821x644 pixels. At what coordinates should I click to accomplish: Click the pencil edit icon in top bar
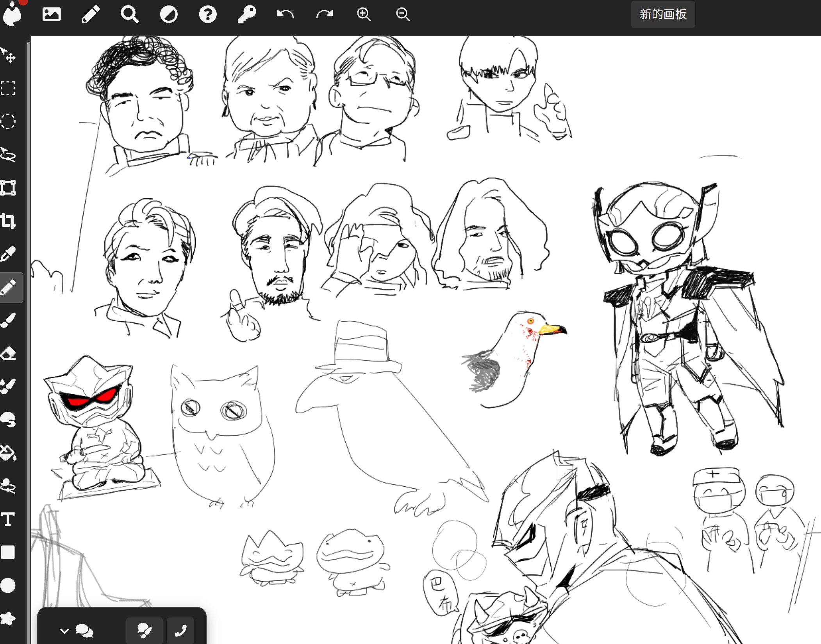(x=91, y=14)
